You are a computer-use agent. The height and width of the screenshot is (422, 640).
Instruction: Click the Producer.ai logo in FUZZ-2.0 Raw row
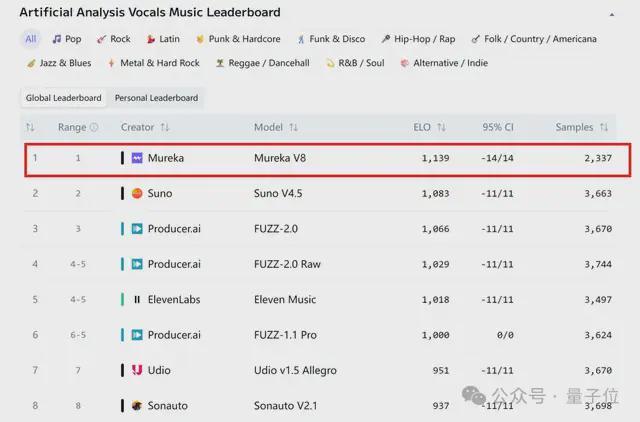[x=137, y=264]
